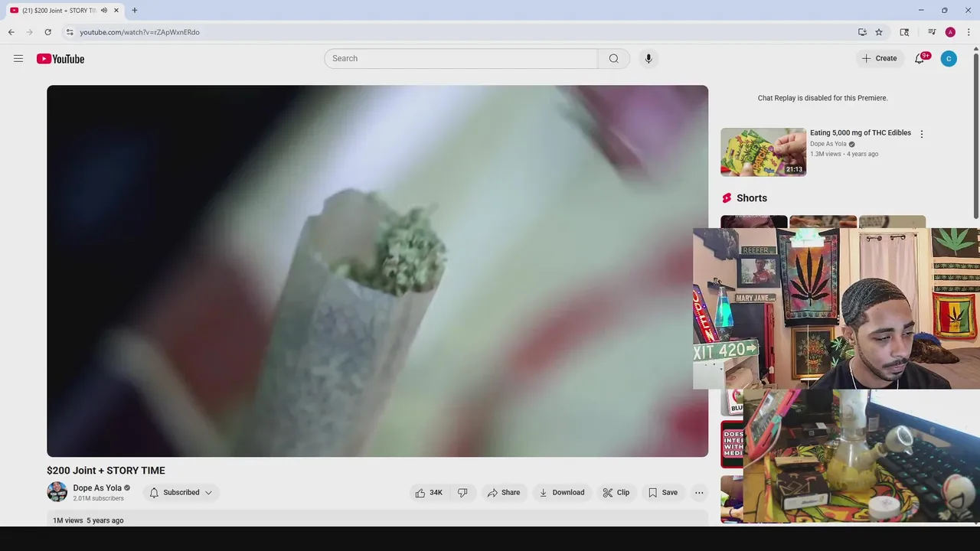Viewport: 980px width, 551px height.
Task: Open the Chrome three-dot menu
Action: pyautogui.click(x=969, y=32)
